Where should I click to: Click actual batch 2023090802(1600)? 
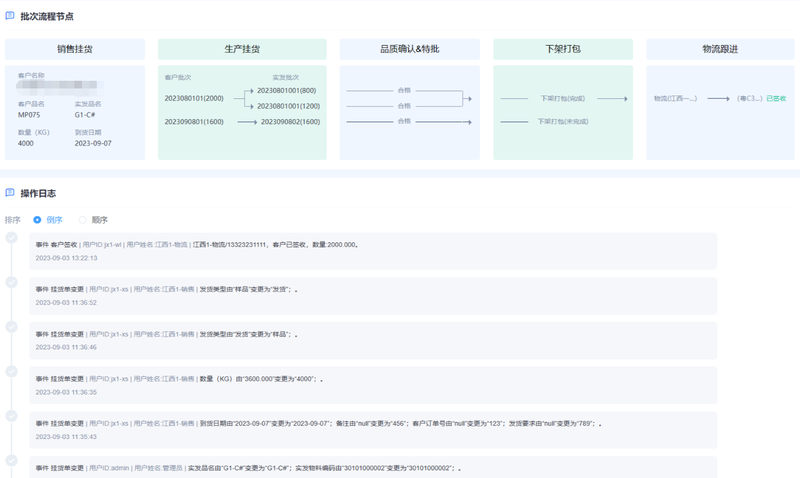290,122
